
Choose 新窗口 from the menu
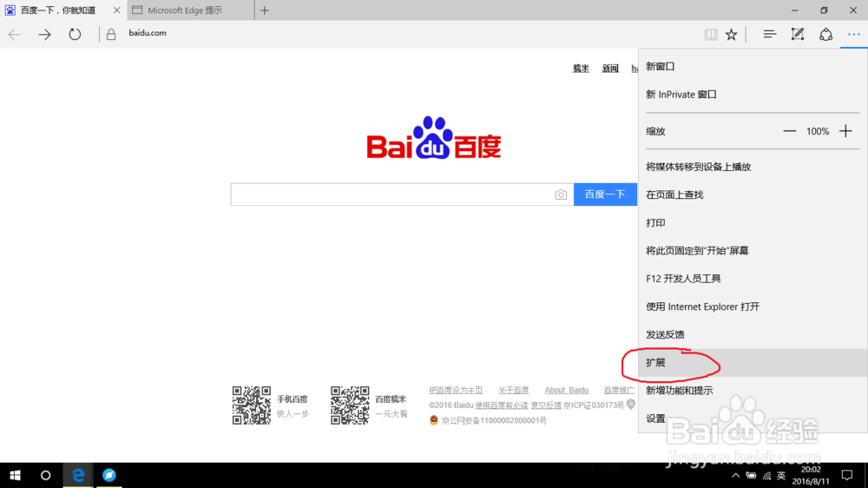[x=753, y=67]
